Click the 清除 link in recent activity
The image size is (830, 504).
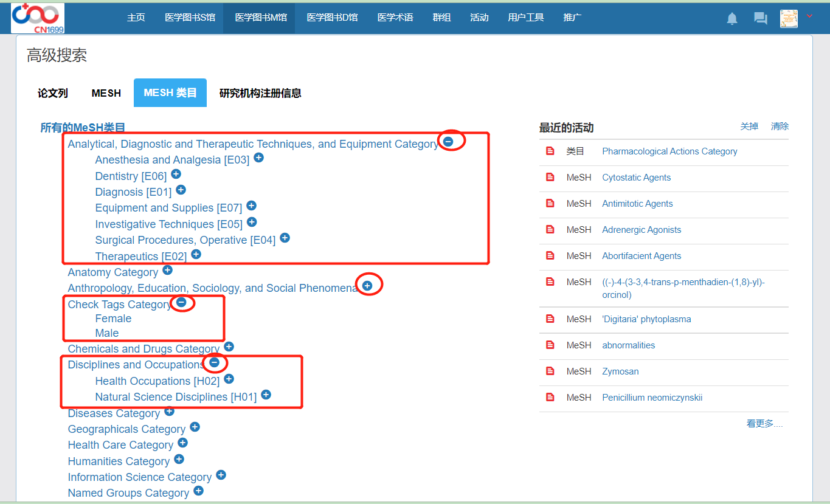tap(780, 126)
